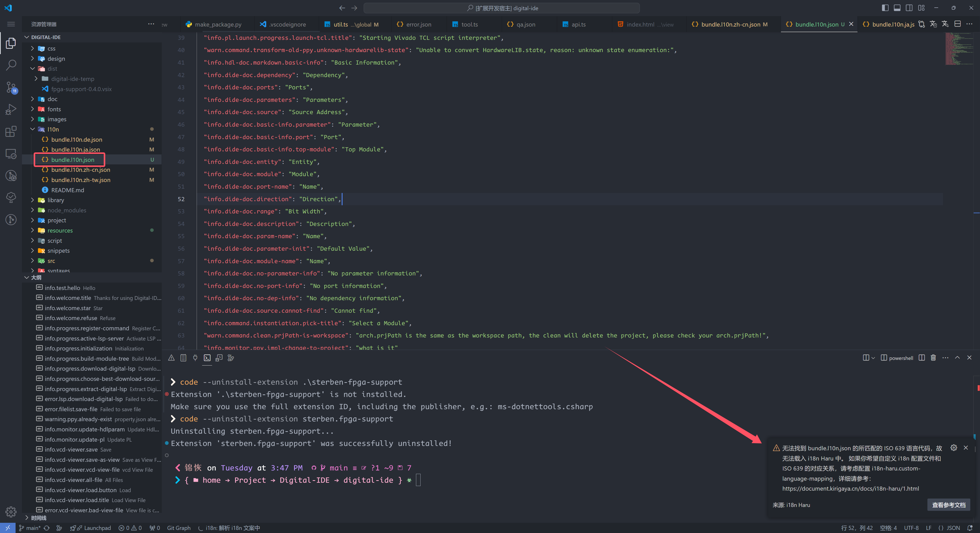Viewport: 980px width, 533px height.
Task: Show the Output panel tab
Action: click(183, 358)
